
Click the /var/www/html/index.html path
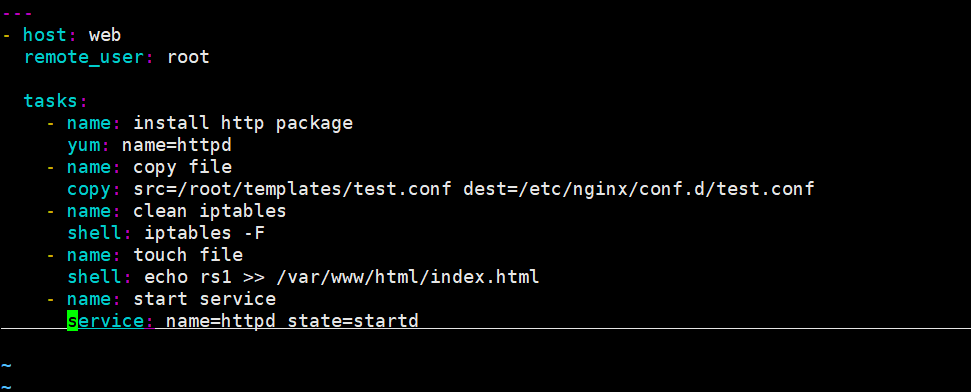click(x=408, y=277)
